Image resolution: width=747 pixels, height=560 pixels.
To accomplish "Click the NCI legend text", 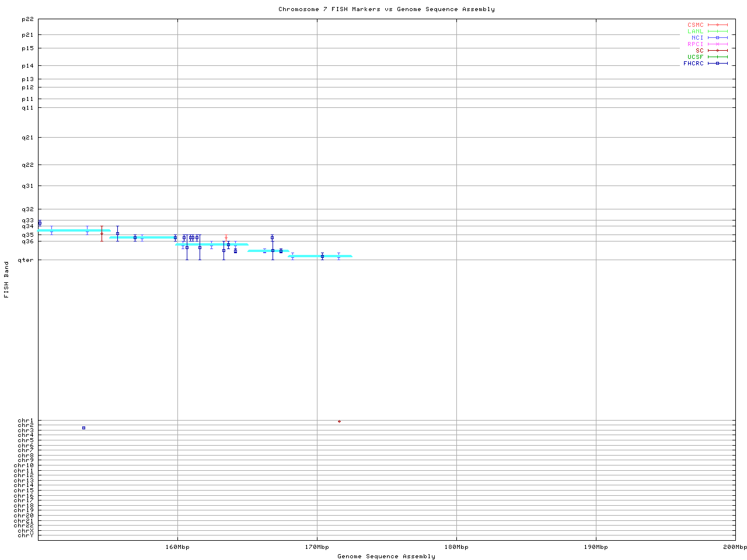I will (697, 37).
